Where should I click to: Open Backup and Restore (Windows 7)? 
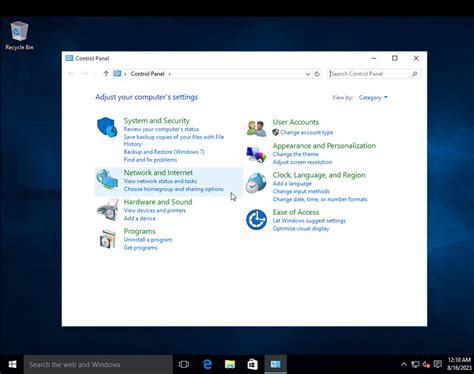point(164,152)
